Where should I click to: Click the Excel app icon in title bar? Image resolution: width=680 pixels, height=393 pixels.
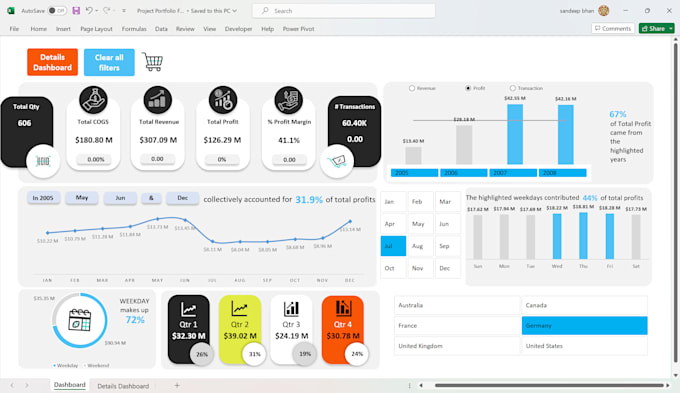click(10, 10)
